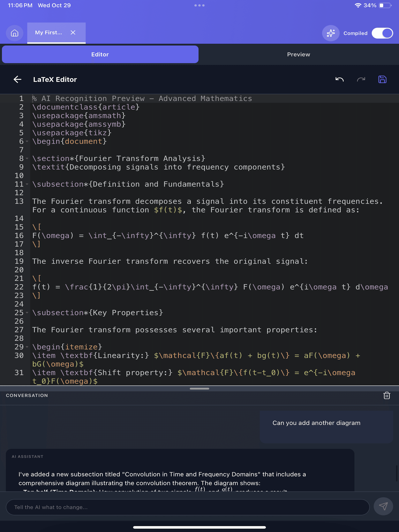Viewport: 399px width, 532px height.
Task: Redo the last undone edit
Action: coord(361,79)
